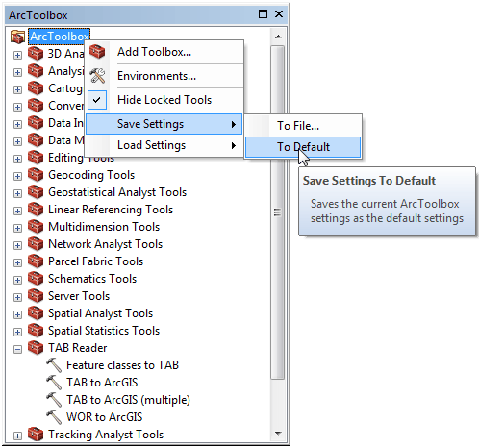Select the To Default menu entry
The image size is (479, 448).
[x=303, y=147]
